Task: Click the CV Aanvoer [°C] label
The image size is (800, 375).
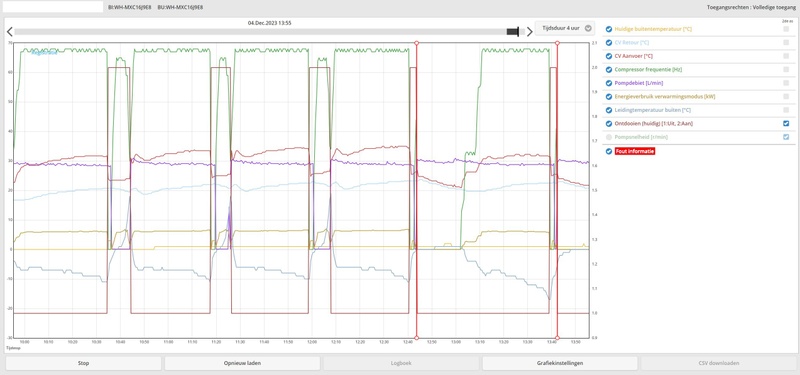Action: coord(634,56)
